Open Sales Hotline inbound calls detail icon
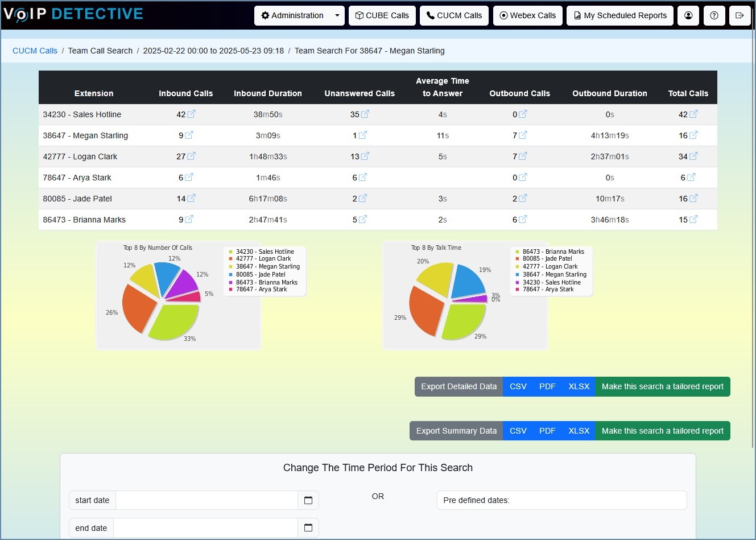Image resolution: width=756 pixels, height=540 pixels. [x=191, y=114]
